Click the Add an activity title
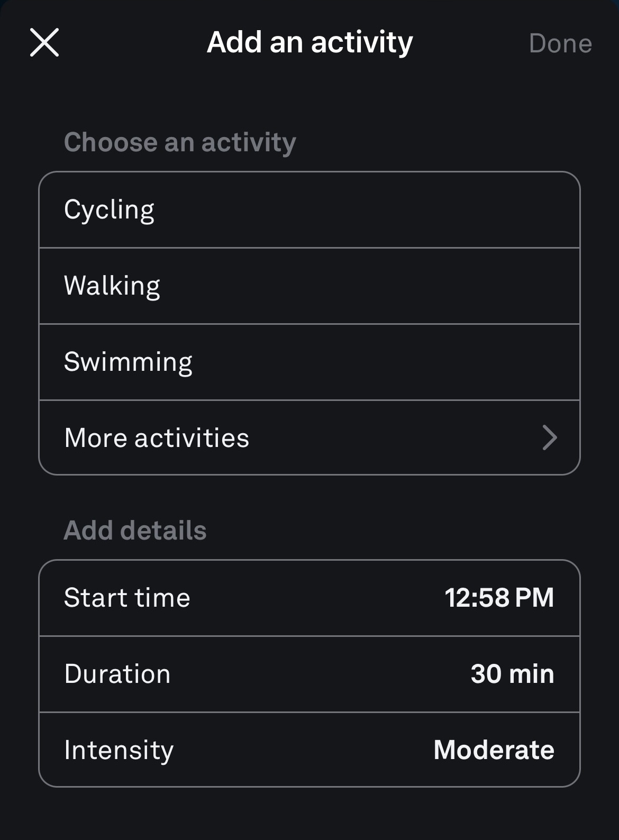Viewport: 619px width, 840px height. (x=309, y=42)
